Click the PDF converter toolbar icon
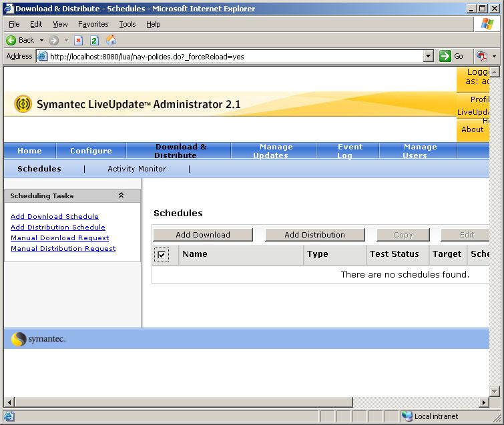The image size is (504, 425). click(481, 56)
